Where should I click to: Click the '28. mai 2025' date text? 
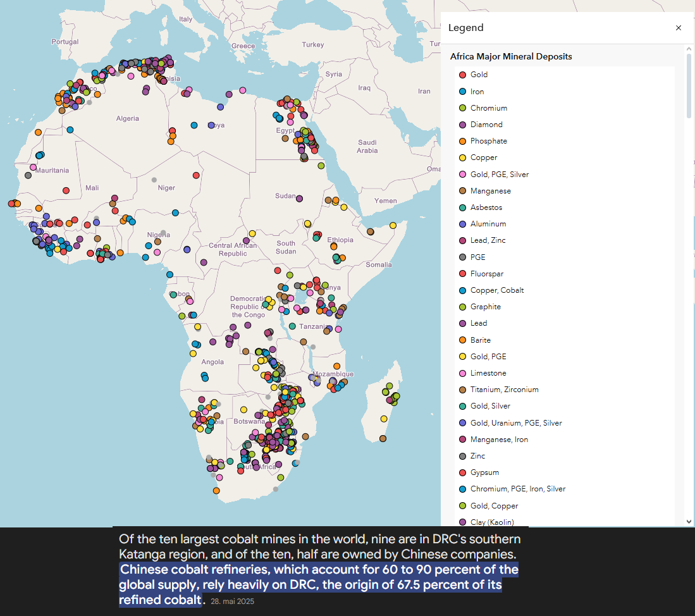(232, 601)
